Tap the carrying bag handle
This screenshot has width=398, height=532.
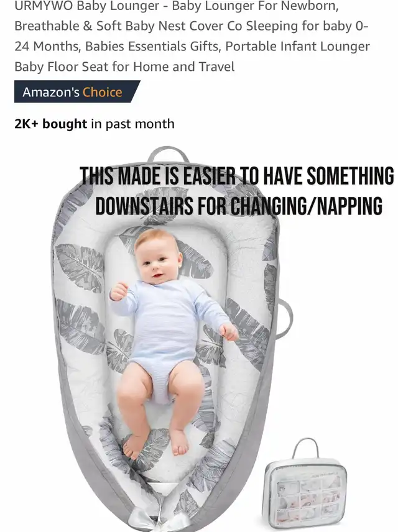point(305,448)
